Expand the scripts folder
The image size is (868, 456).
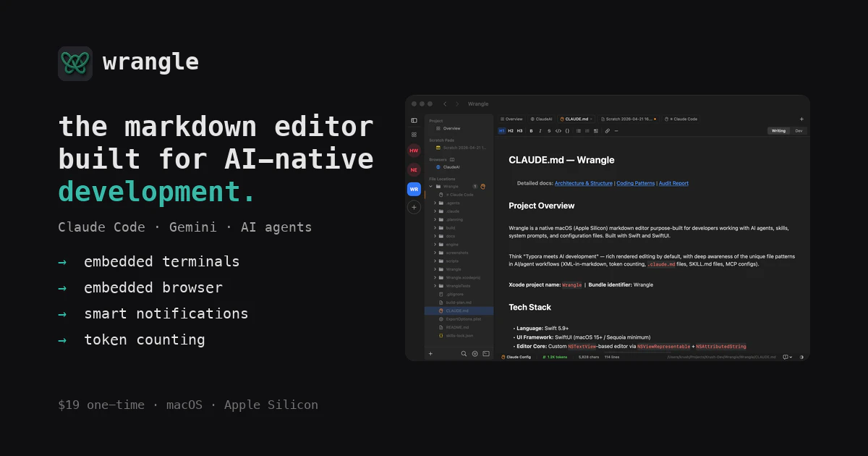tap(435, 261)
